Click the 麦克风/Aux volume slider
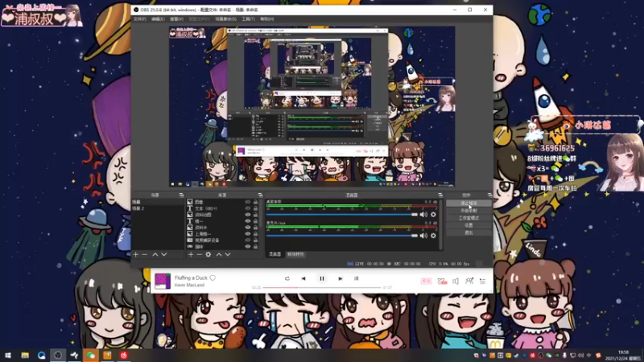The image size is (644, 362). coord(341,236)
